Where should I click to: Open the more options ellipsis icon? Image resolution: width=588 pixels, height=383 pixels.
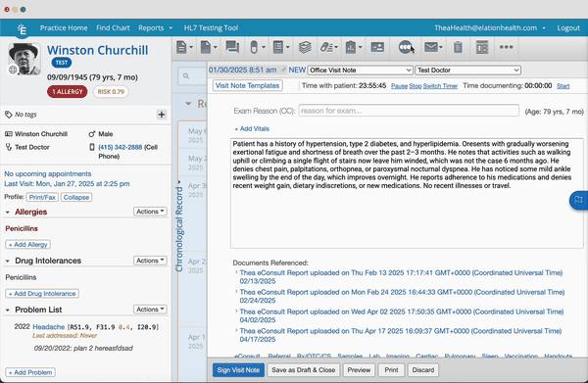(507, 47)
